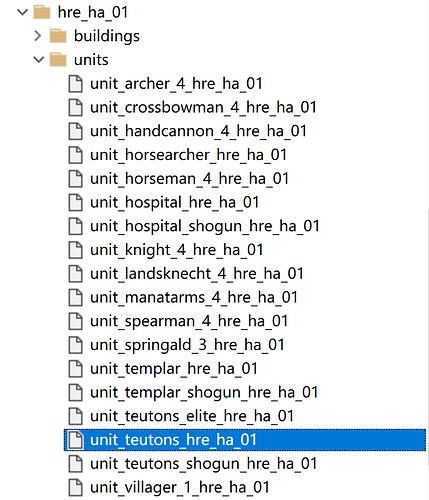
Task: Click file icon for unit_teutons_shogun_hre_ha_01
Action: 76,464
